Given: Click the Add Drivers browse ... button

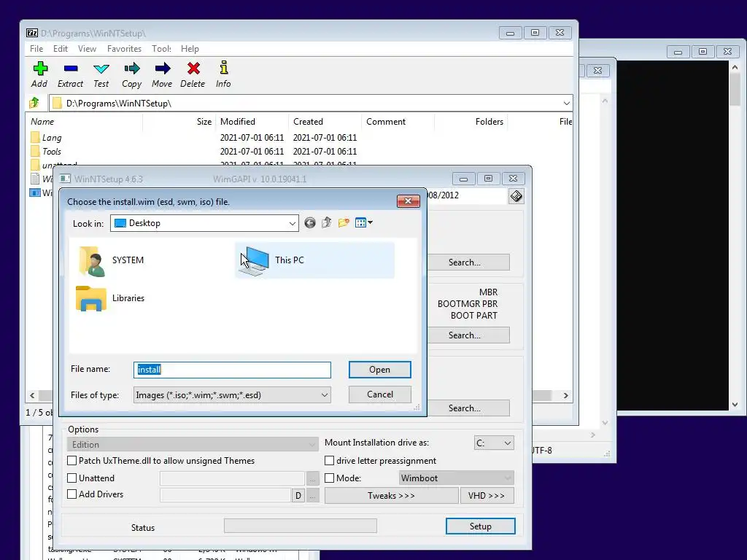Looking at the screenshot, I should tap(312, 496).
